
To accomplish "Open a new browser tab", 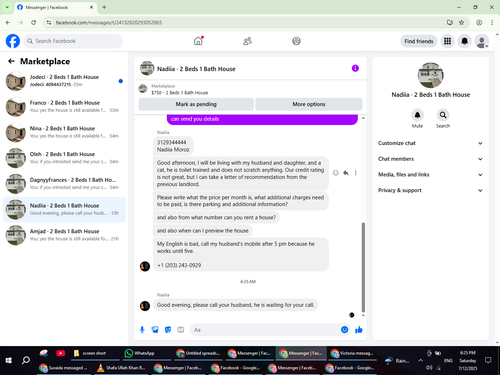I will click(104, 7).
